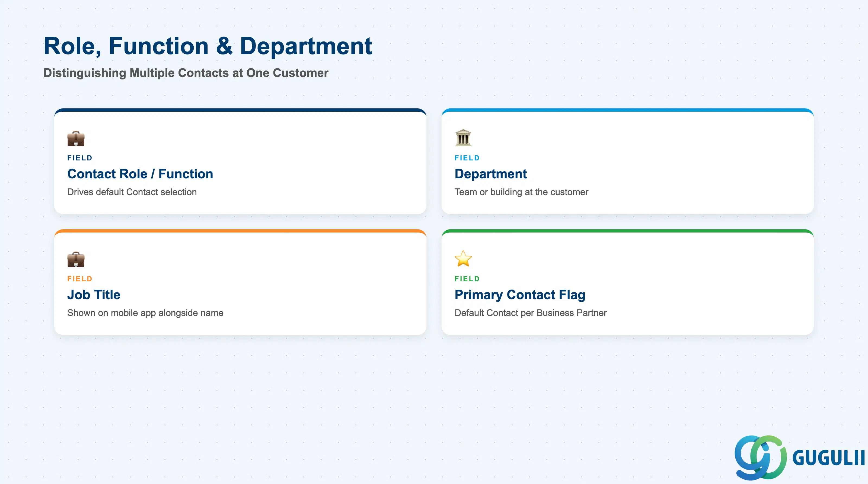Click the bank building icon above Department
The width and height of the screenshot is (868, 484).
click(x=463, y=138)
